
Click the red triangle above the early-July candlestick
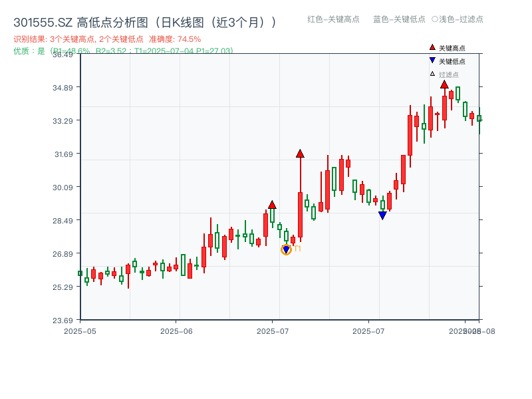coord(273,205)
